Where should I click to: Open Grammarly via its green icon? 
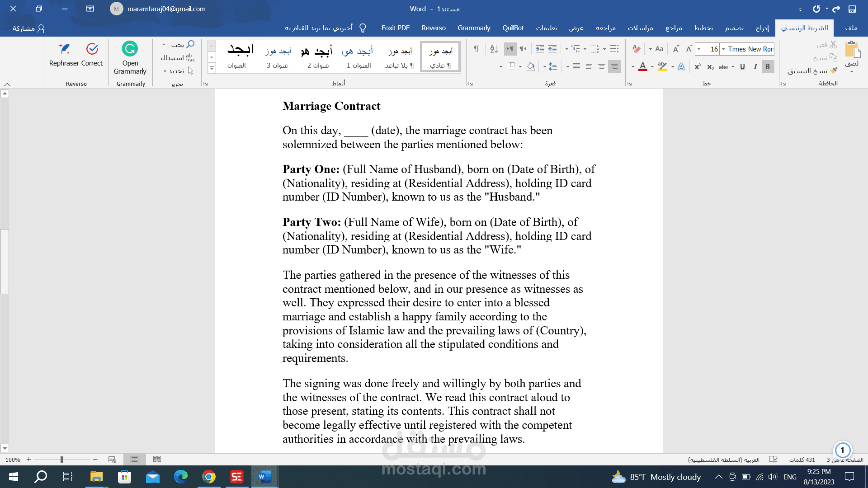coord(130,49)
